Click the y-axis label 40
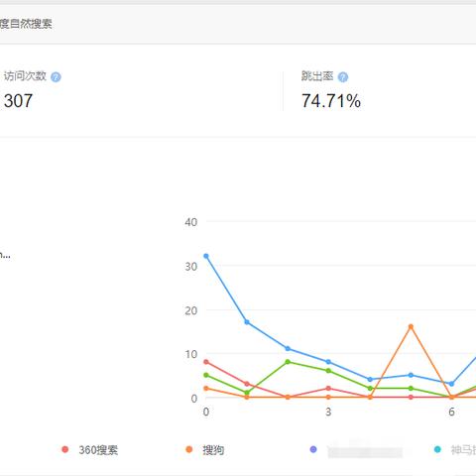The height and width of the screenshot is (476, 476). click(191, 222)
